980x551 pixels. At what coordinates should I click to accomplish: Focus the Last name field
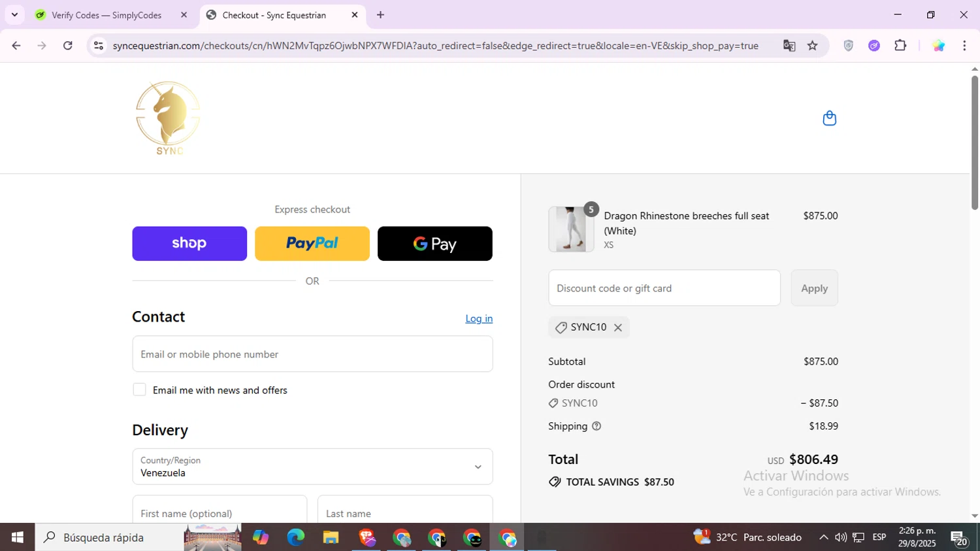tap(405, 510)
